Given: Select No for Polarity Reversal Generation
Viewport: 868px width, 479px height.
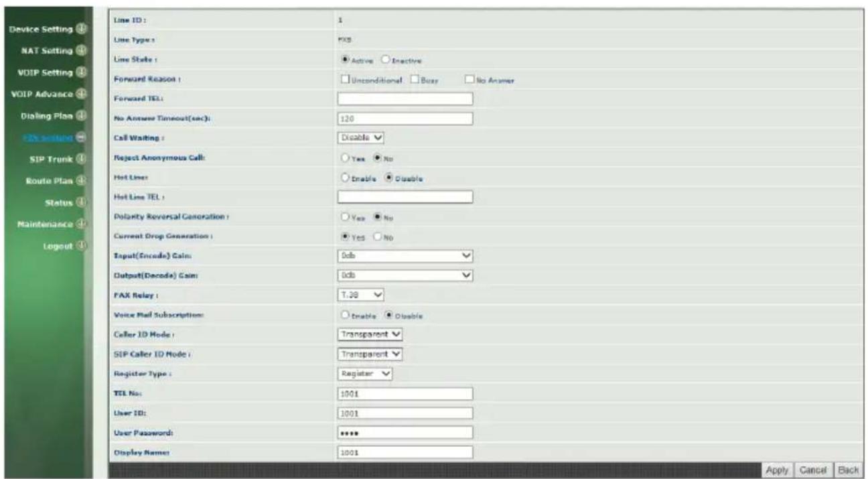Looking at the screenshot, I should point(377,218).
